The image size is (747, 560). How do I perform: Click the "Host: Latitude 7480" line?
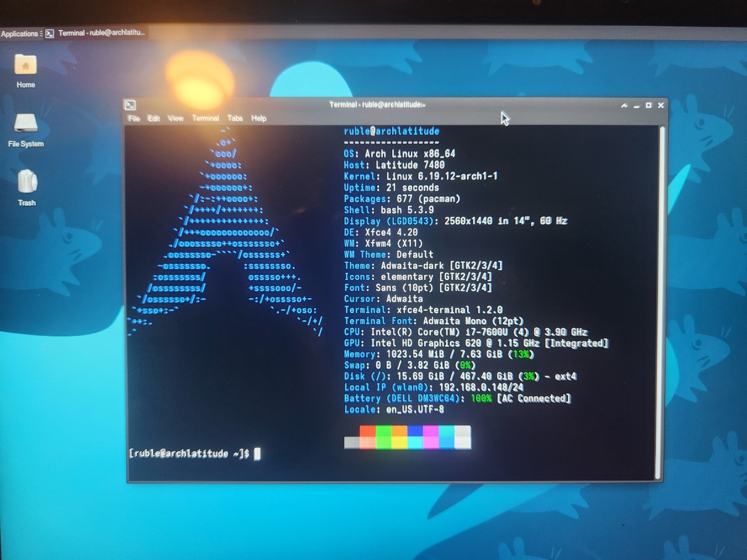pos(394,165)
